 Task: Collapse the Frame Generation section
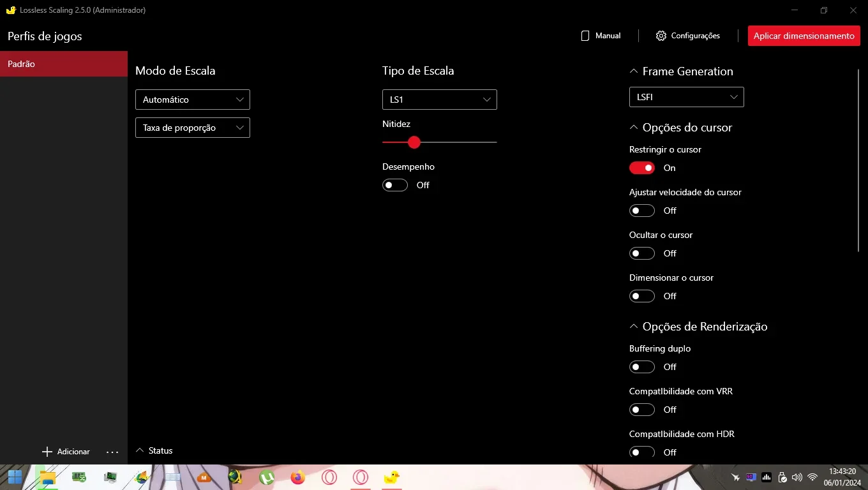(x=634, y=71)
